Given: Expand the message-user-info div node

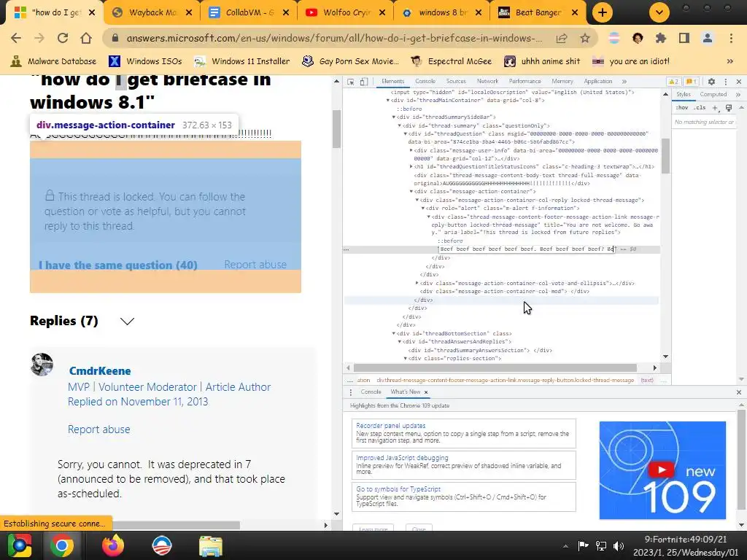Looking at the screenshot, I should point(411,150).
